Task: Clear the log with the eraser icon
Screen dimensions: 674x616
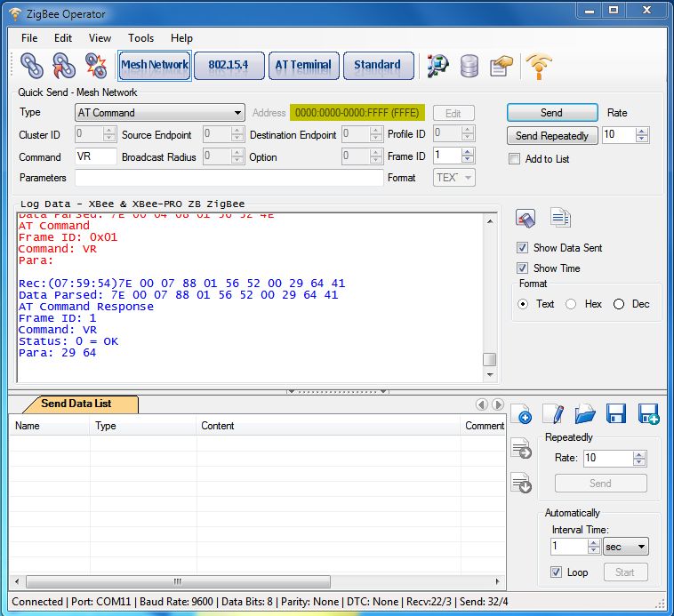Action: [526, 218]
